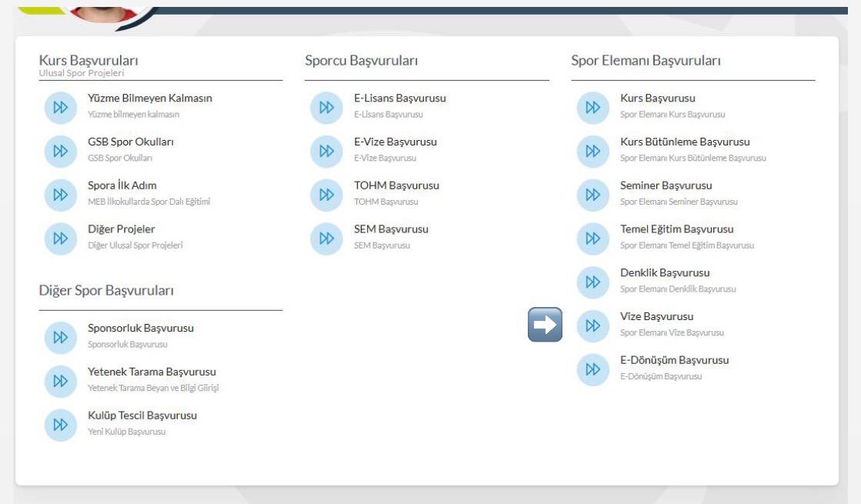This screenshot has width=861, height=504.
Task: Open Kurs Başvurusu under Spor Elemanı
Action: pyautogui.click(x=657, y=98)
